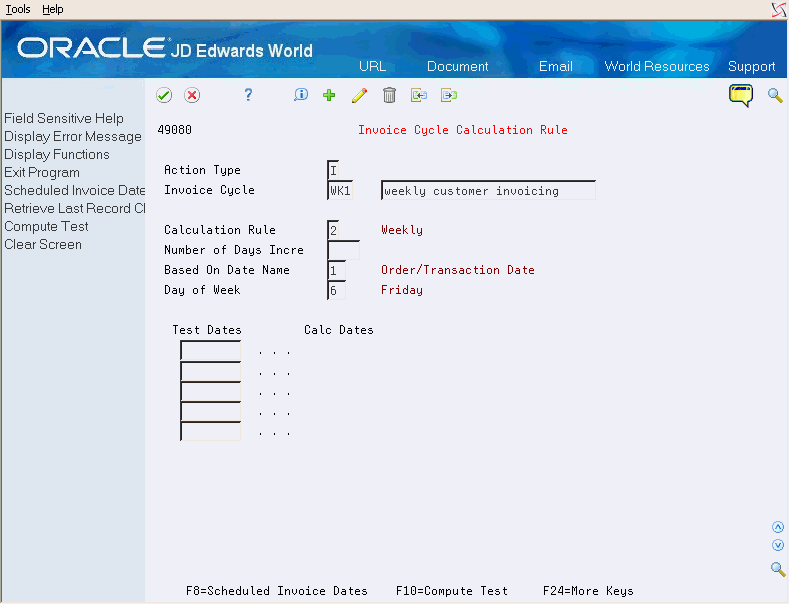Select Display Error Message

tap(73, 136)
